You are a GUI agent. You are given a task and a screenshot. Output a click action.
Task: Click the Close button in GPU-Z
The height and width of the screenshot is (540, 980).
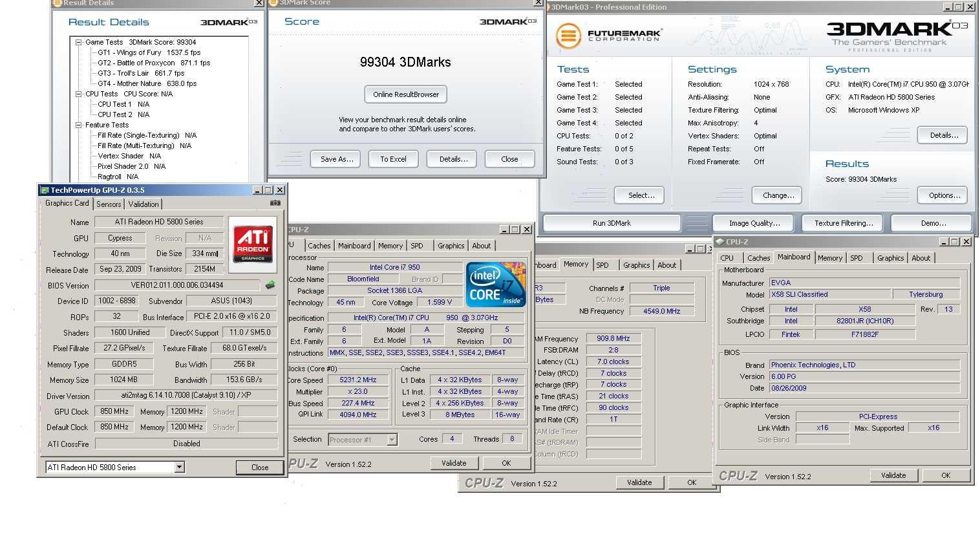click(260, 468)
